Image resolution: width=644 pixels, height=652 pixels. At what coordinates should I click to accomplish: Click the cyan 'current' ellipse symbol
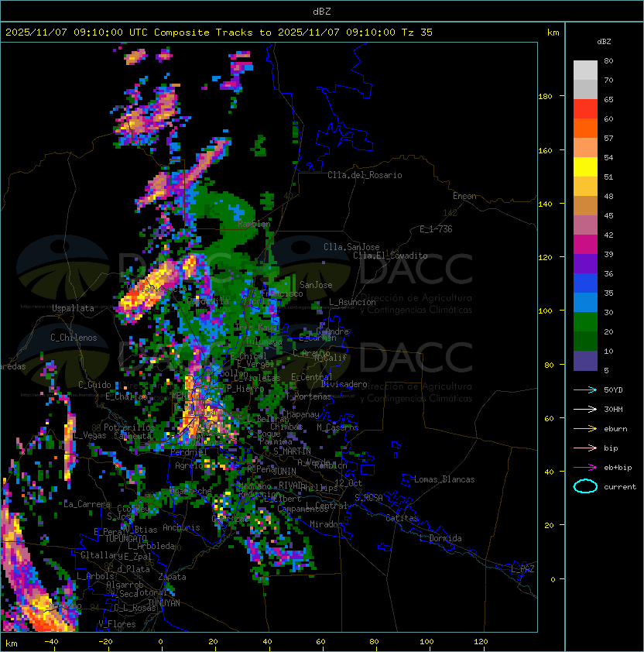585,486
